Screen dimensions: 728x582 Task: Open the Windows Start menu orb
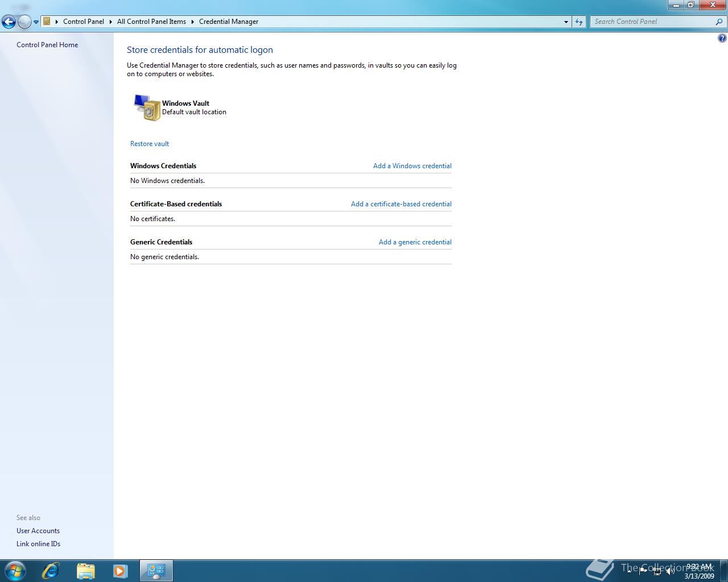[x=15, y=571]
